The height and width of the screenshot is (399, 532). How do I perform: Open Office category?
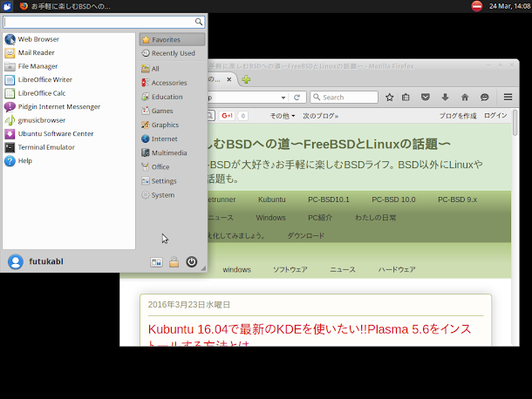[172, 167]
